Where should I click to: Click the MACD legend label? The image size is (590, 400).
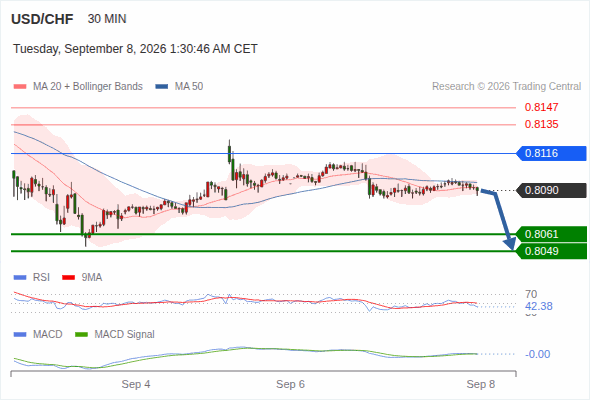click(47, 335)
